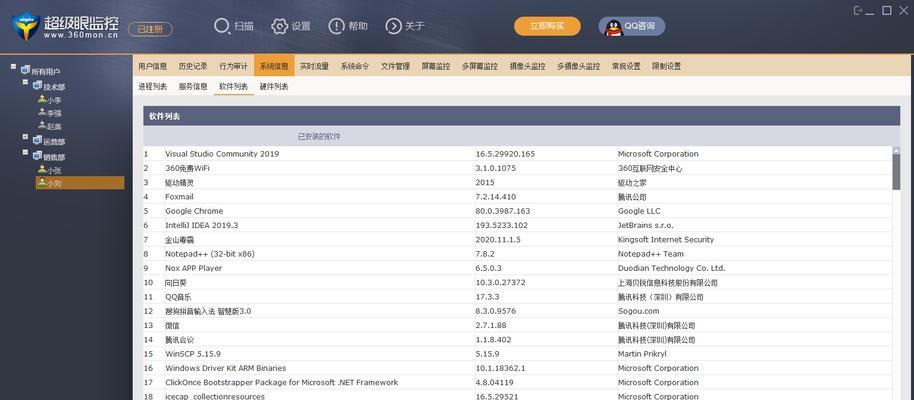
Task: Select the WinSCP 5.15.9 row
Action: [518, 354]
